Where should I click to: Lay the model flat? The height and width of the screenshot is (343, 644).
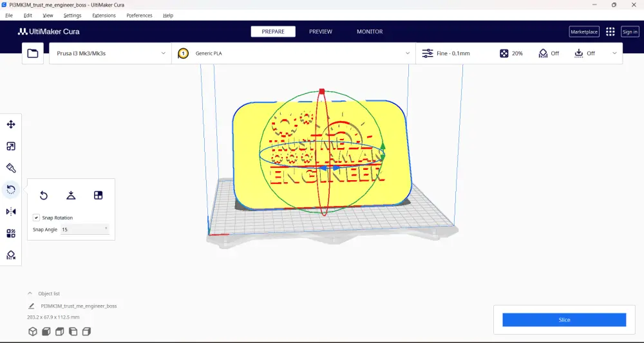[x=71, y=195]
